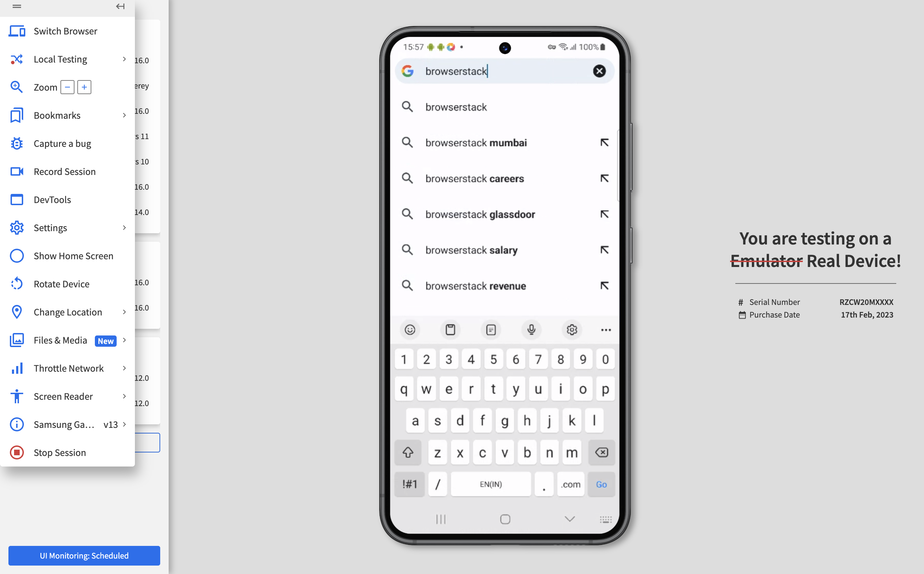Click the Files & Media icon
The height and width of the screenshot is (574, 924).
17,340
